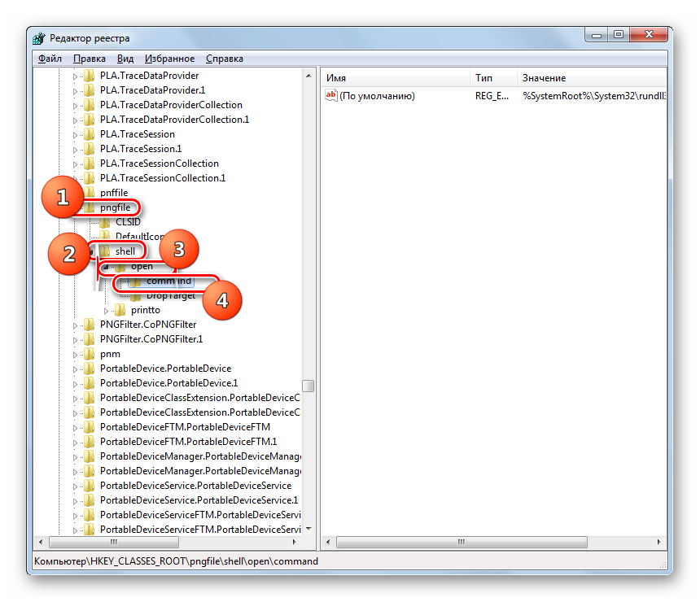Select the (По умолчанию) string value icon

coord(330,96)
